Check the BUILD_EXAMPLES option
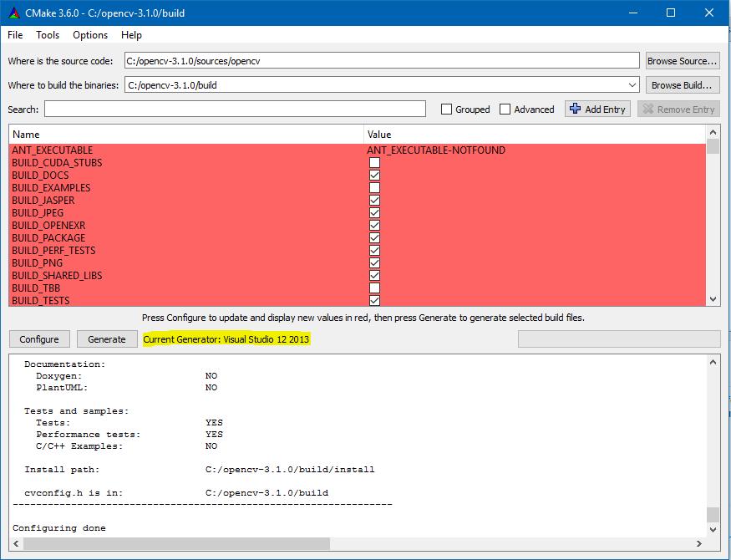The height and width of the screenshot is (560, 731). [x=374, y=188]
